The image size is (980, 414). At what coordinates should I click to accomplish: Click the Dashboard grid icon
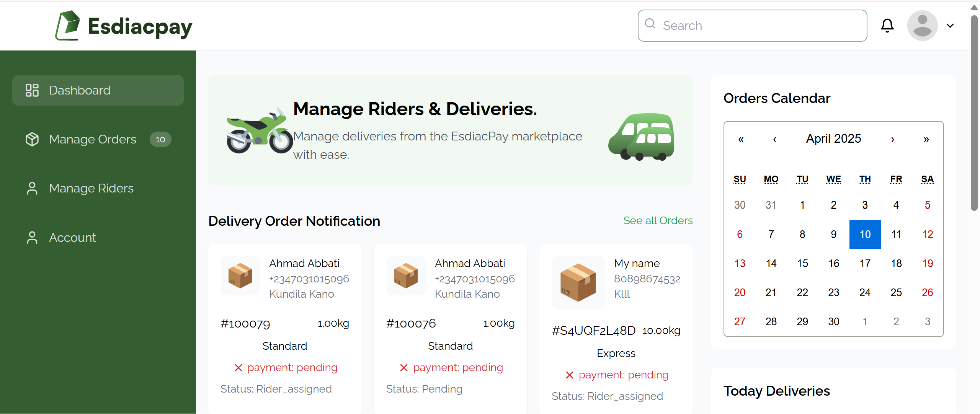pyautogui.click(x=32, y=90)
